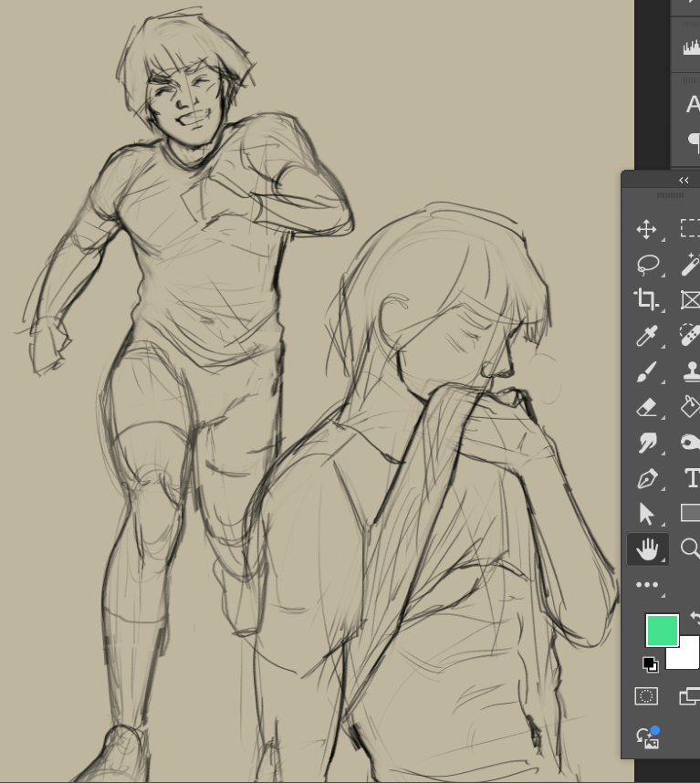Select the Clone Stamp tool
This screenshot has height=783, width=700.
click(x=692, y=371)
